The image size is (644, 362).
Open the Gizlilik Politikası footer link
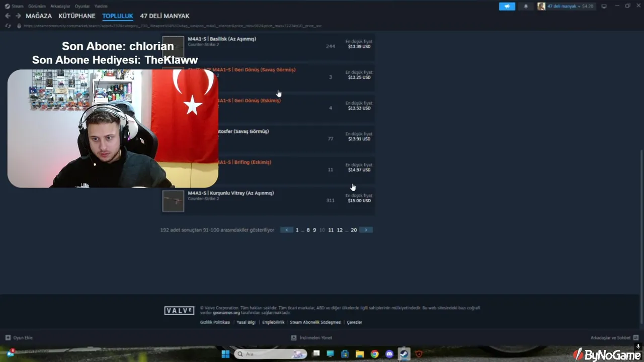click(x=215, y=322)
